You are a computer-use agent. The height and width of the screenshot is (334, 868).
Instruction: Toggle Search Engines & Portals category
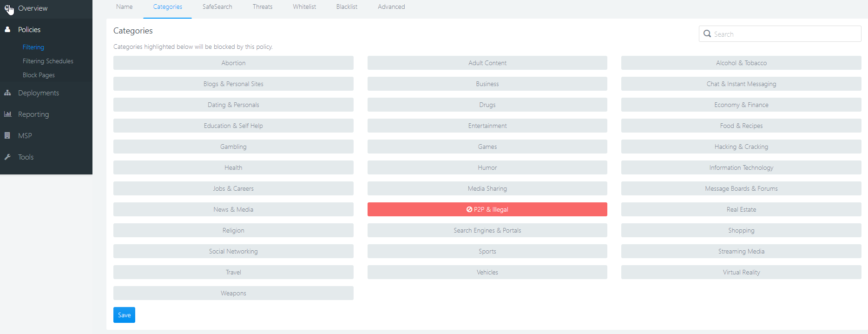(487, 230)
